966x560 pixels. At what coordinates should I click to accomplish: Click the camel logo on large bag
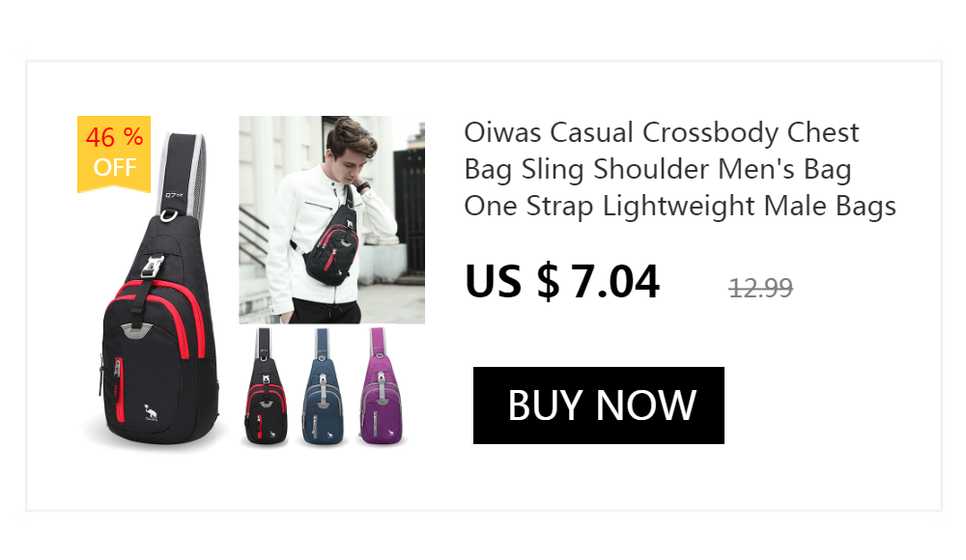point(151,413)
